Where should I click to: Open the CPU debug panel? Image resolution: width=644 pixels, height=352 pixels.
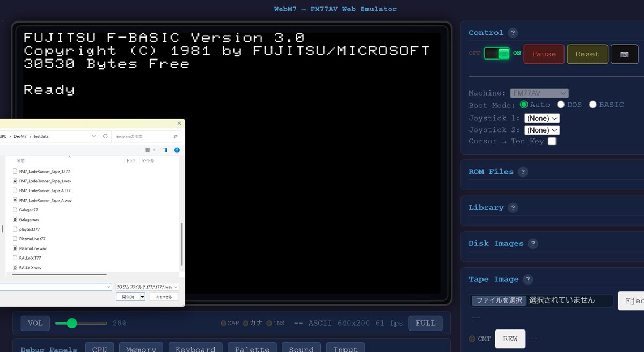[x=99, y=347]
